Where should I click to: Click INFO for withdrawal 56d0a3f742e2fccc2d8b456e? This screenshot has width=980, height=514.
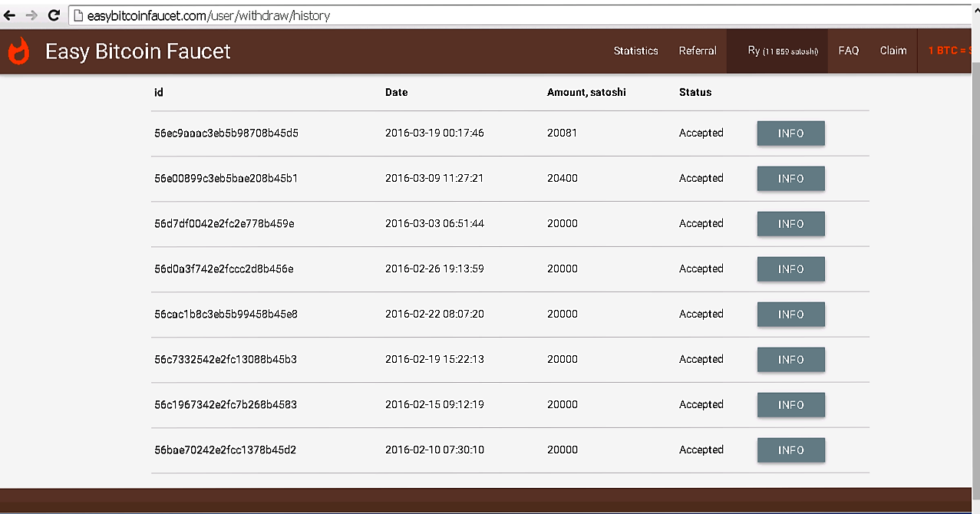791,269
